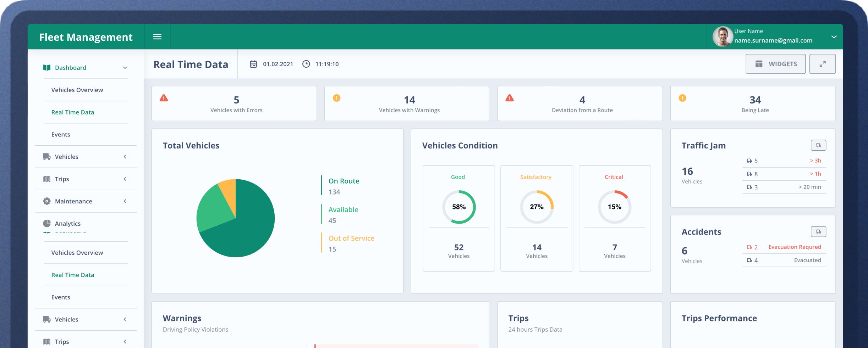Click the orange warning icon on Vehicles with Warnings
Image resolution: width=868 pixels, height=348 pixels.
click(337, 98)
